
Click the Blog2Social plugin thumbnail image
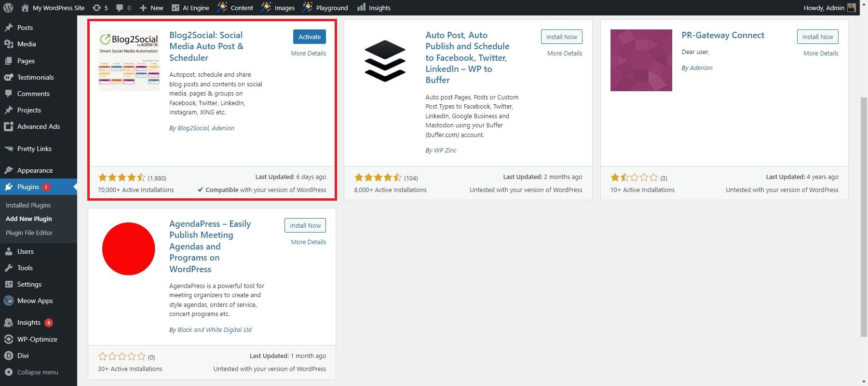tap(129, 60)
